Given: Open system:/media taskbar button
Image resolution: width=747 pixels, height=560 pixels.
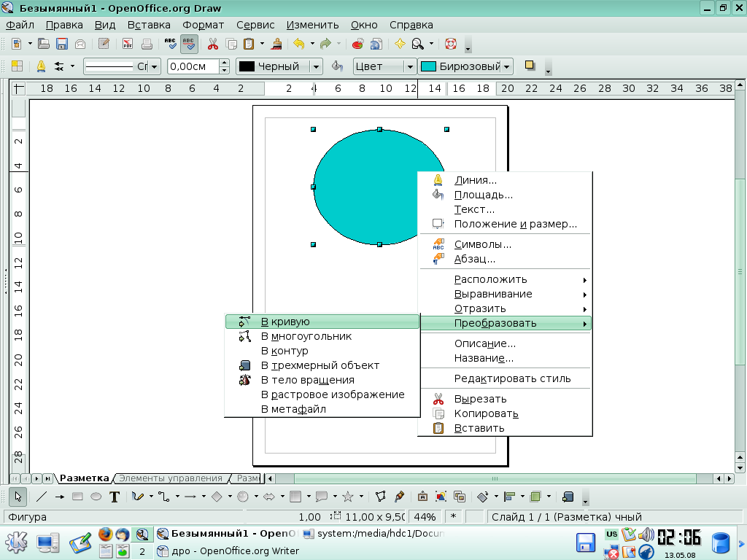Looking at the screenshot, I should pyautogui.click(x=373, y=534).
